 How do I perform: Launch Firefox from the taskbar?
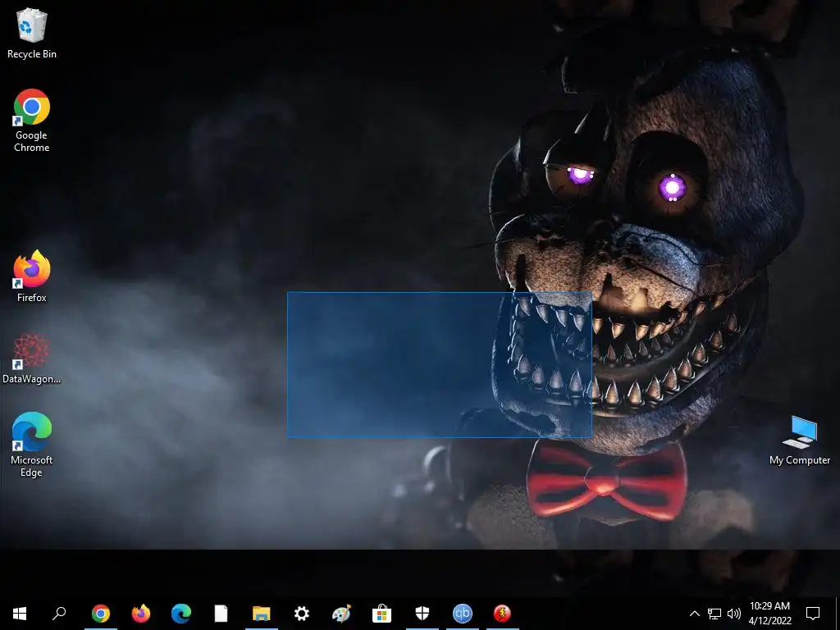tap(141, 614)
